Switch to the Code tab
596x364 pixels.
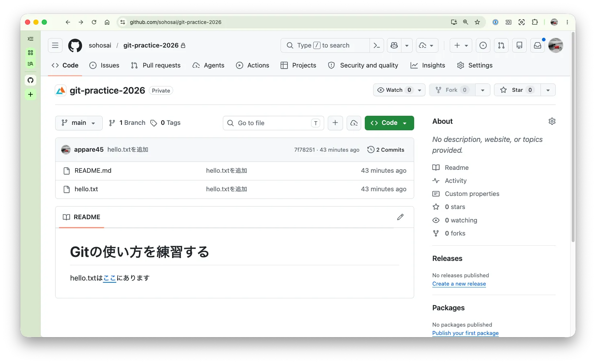point(65,65)
